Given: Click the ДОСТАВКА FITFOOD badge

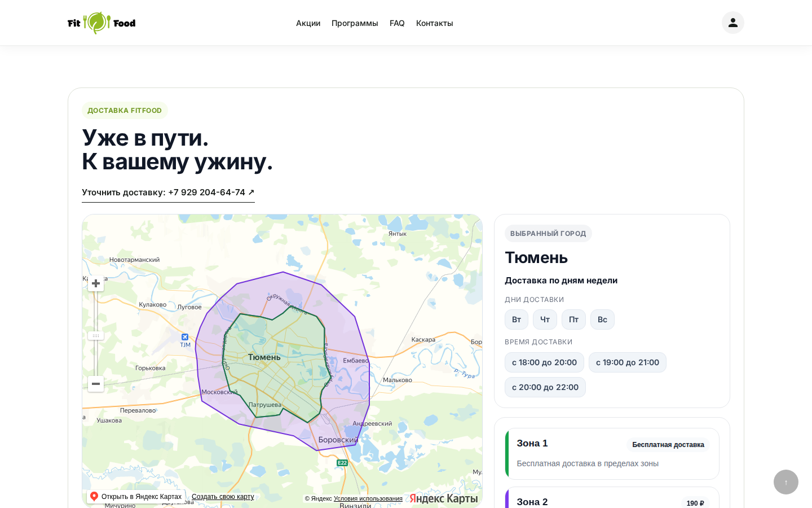Looking at the screenshot, I should point(125,111).
